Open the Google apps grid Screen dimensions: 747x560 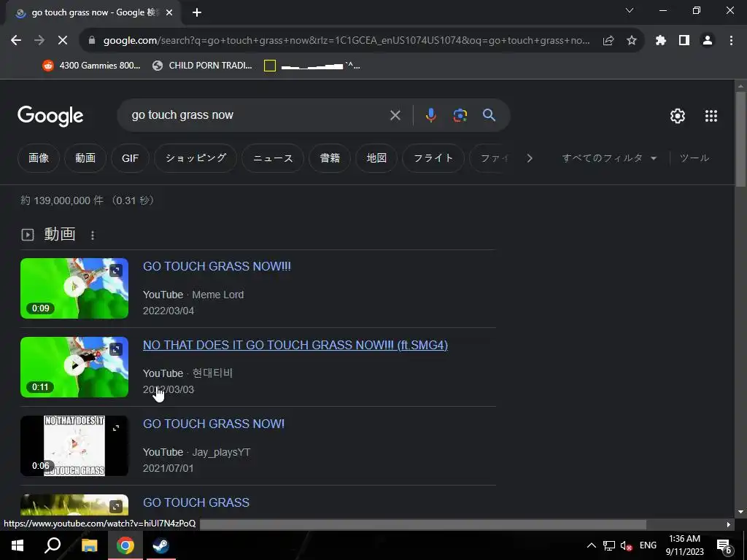(x=711, y=116)
